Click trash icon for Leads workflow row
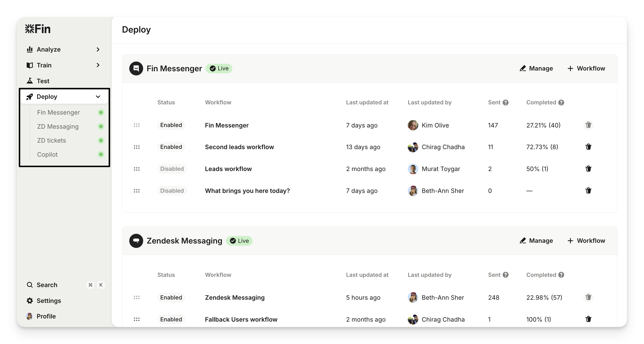This screenshot has width=644, height=344. [x=588, y=169]
